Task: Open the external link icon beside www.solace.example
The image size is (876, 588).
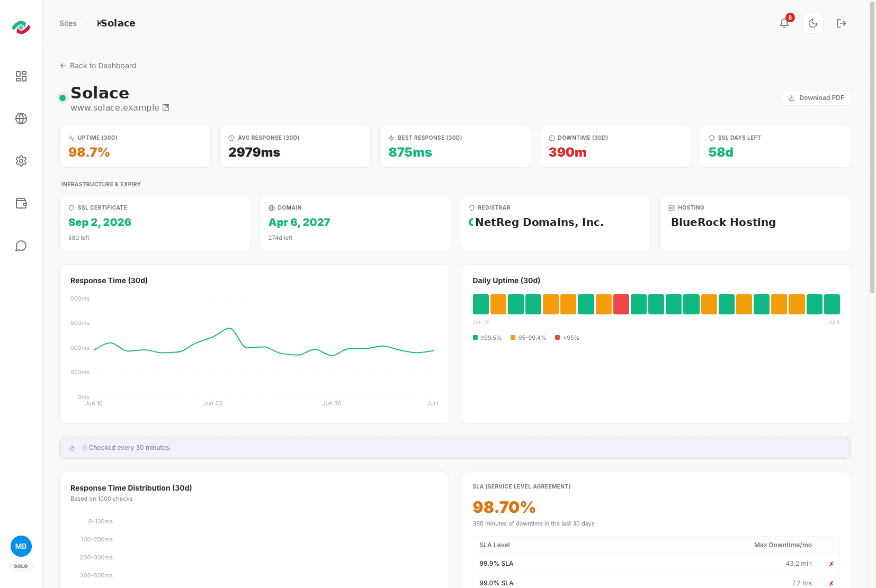Action: 166,107
